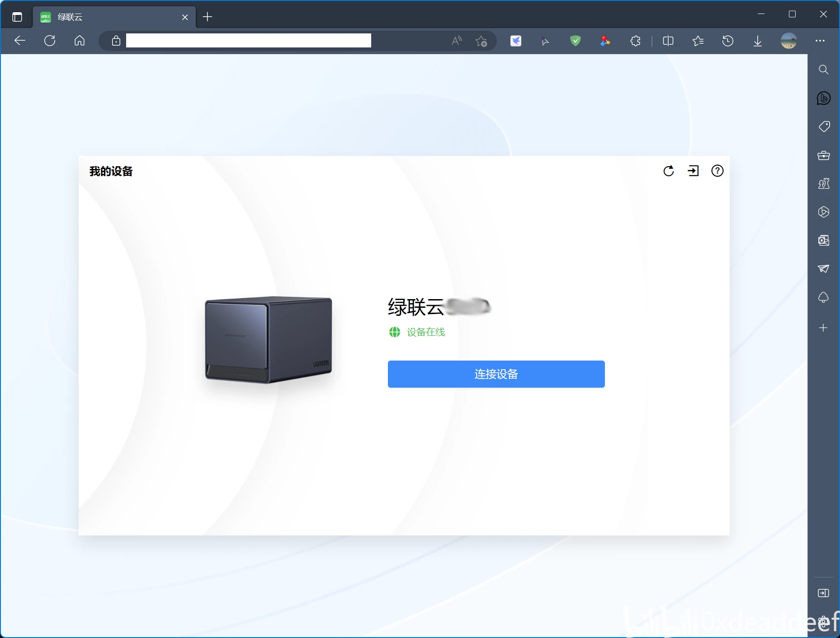The width and height of the screenshot is (840, 638).
Task: Open the Extensions puzzle menu
Action: tap(635, 41)
